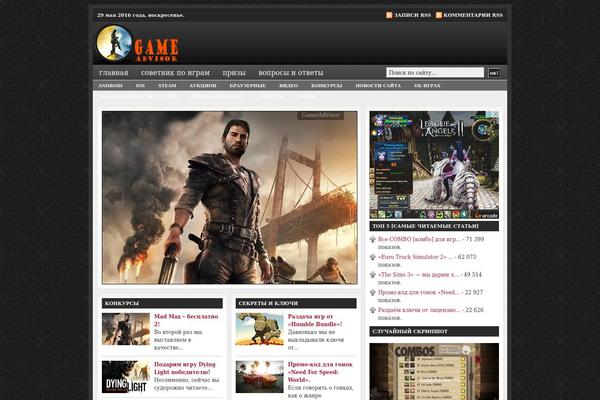Select the iOS category tab
This screenshot has height=400, width=600.
click(x=140, y=85)
